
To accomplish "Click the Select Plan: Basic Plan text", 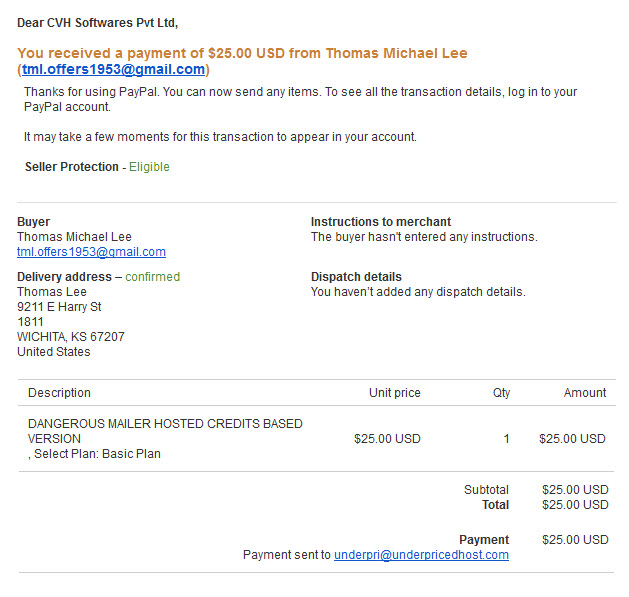I will pyautogui.click(x=97, y=454).
